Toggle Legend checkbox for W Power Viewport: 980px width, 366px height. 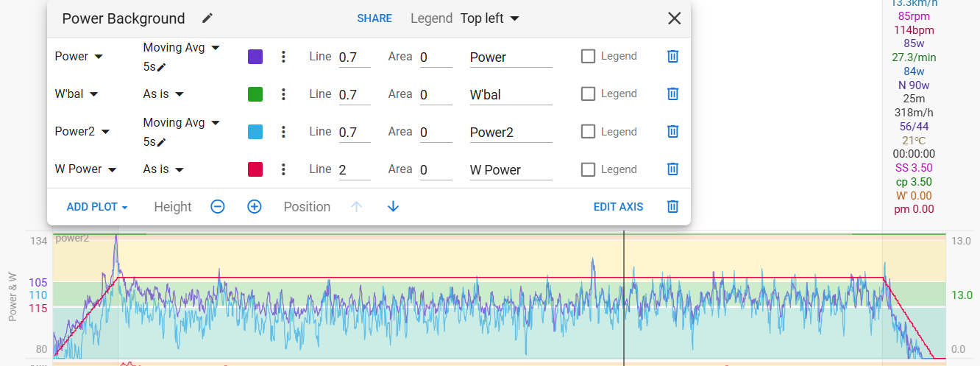588,169
